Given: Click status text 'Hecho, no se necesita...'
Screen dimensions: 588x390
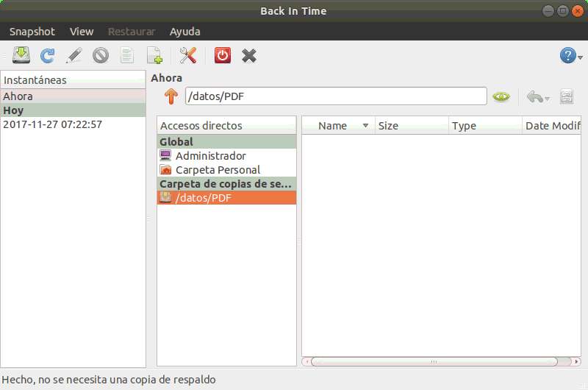Looking at the screenshot, I should click(x=109, y=380).
